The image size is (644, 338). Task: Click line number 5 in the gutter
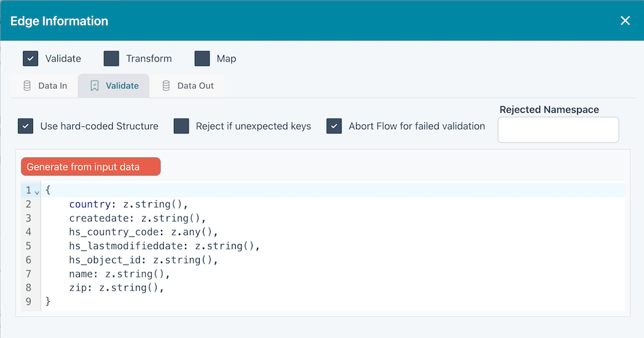click(28, 246)
